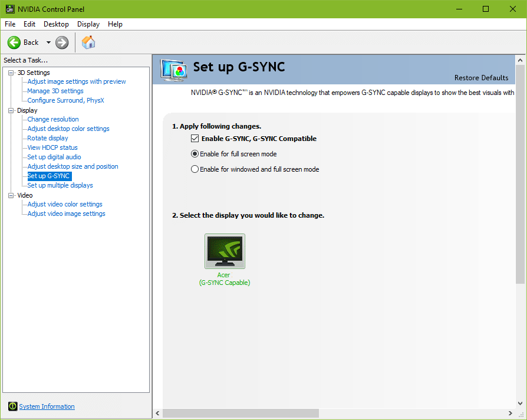This screenshot has height=420, width=527.
Task: Open Adjust desktop color settings
Action: pyautogui.click(x=68, y=129)
